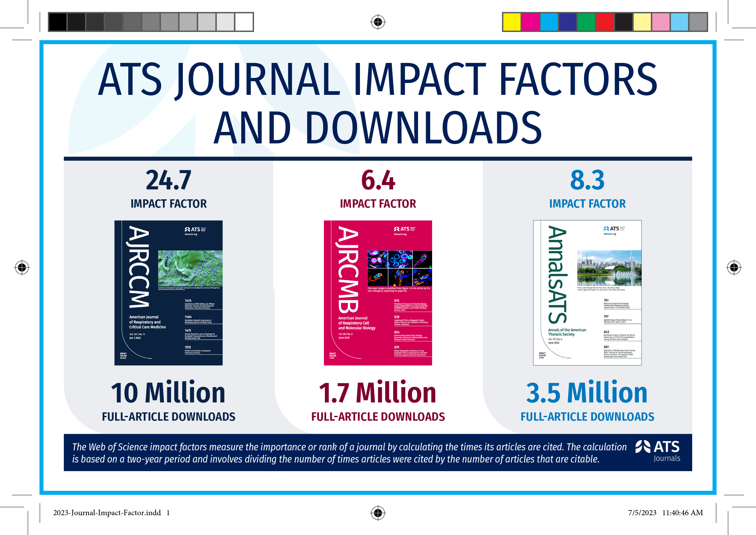This screenshot has width=756, height=535.
Task: Click the fluorescent cell image grid on AJRCMB
Action: click(400, 268)
